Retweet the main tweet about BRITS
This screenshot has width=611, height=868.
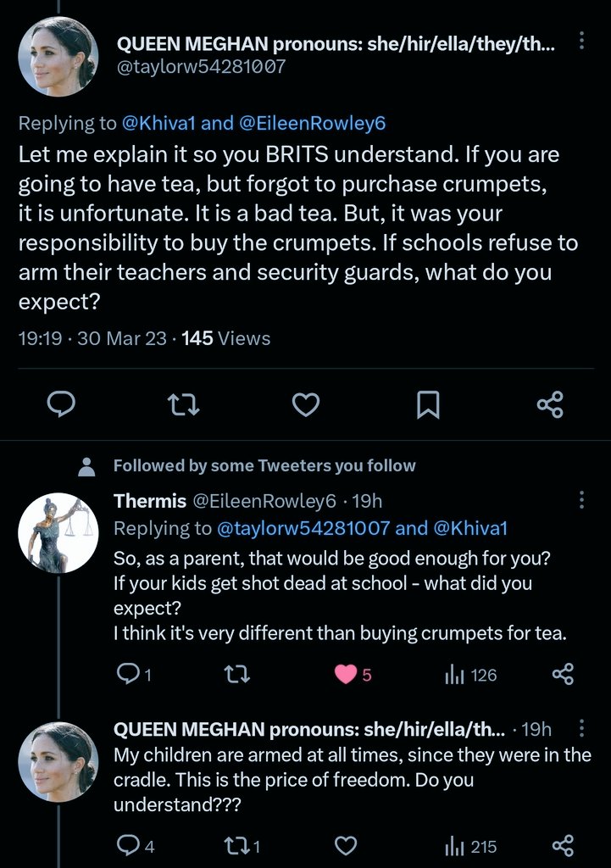183,405
